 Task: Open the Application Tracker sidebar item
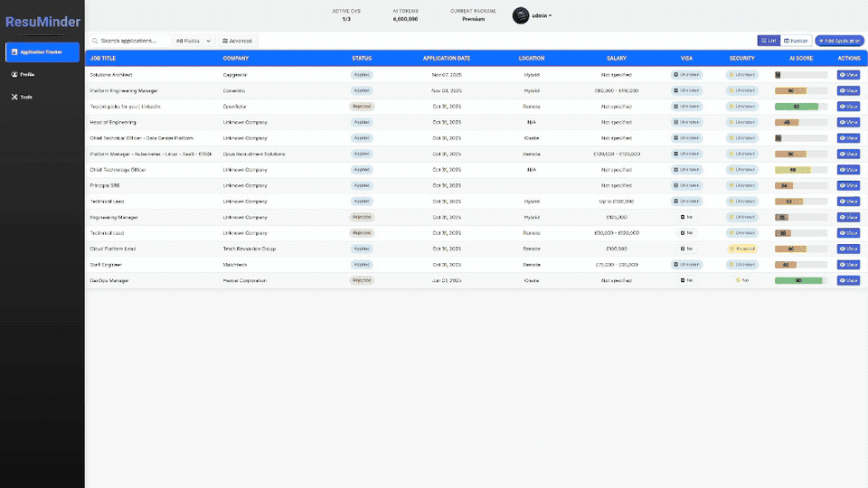pyautogui.click(x=42, y=52)
